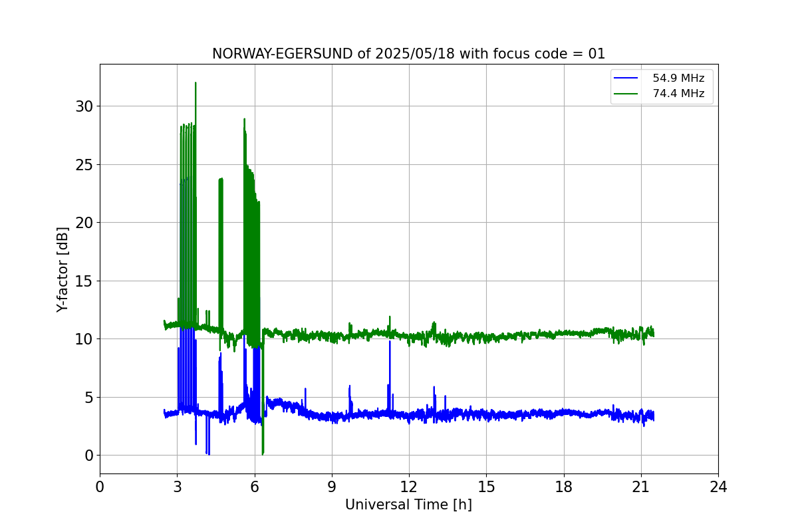The image size is (798, 532).
Task: Select the 54.9 MHz legend label
Action: click(678, 78)
